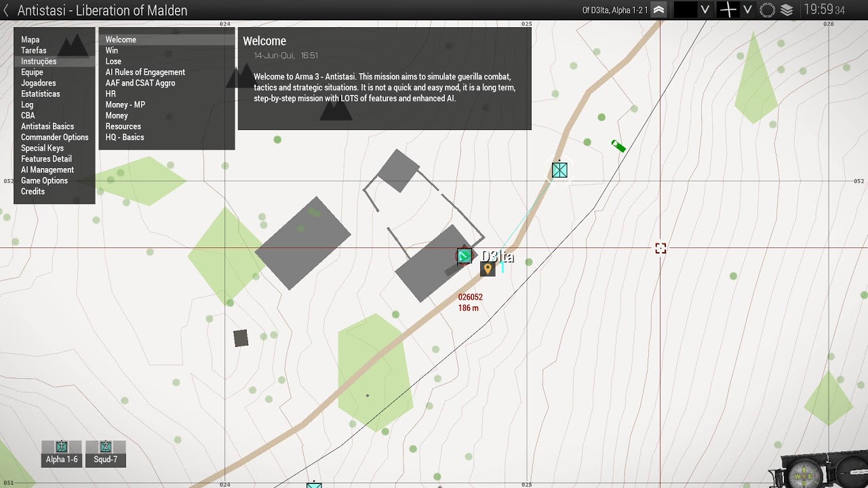
Task: Select the Squd-7 group button
Action: coord(106,453)
